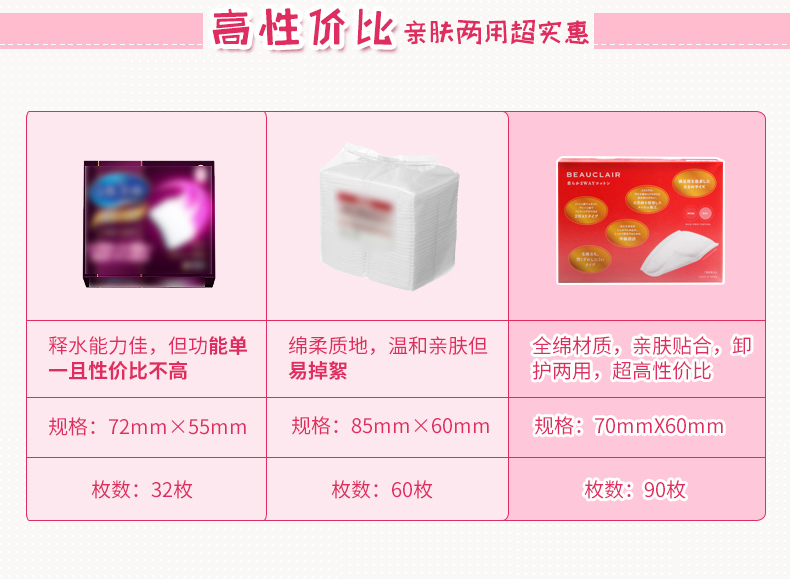Click the white cotton pad on red box

pyautogui.click(x=679, y=253)
